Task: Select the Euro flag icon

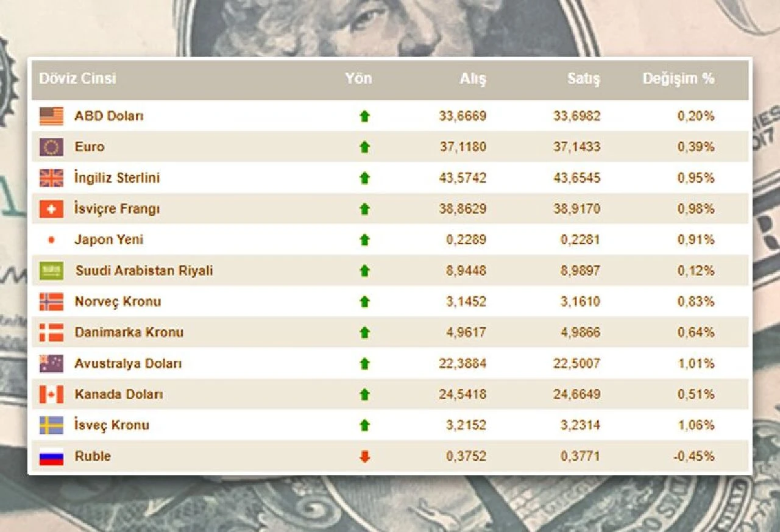Action: coord(52,147)
